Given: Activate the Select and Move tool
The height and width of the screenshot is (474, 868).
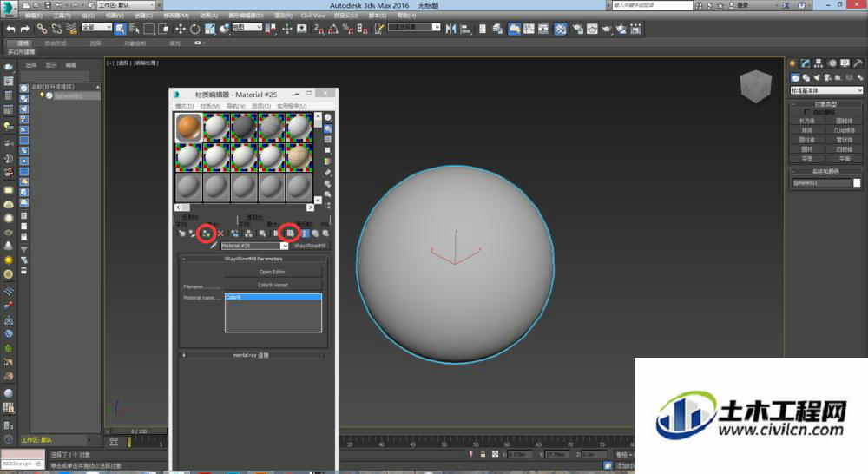Looking at the screenshot, I should pyautogui.click(x=180, y=29).
